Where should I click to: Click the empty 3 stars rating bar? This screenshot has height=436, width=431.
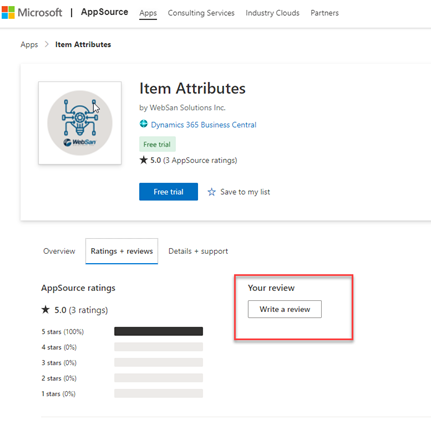158,362
